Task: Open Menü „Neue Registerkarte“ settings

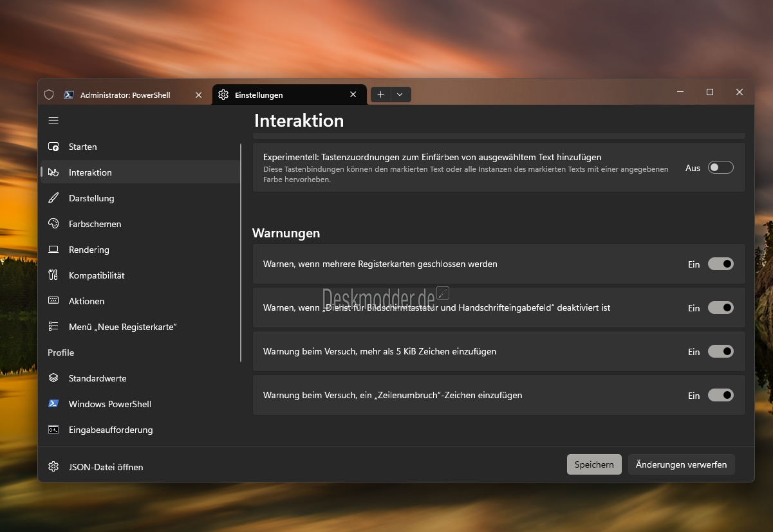Action: pyautogui.click(x=140, y=327)
